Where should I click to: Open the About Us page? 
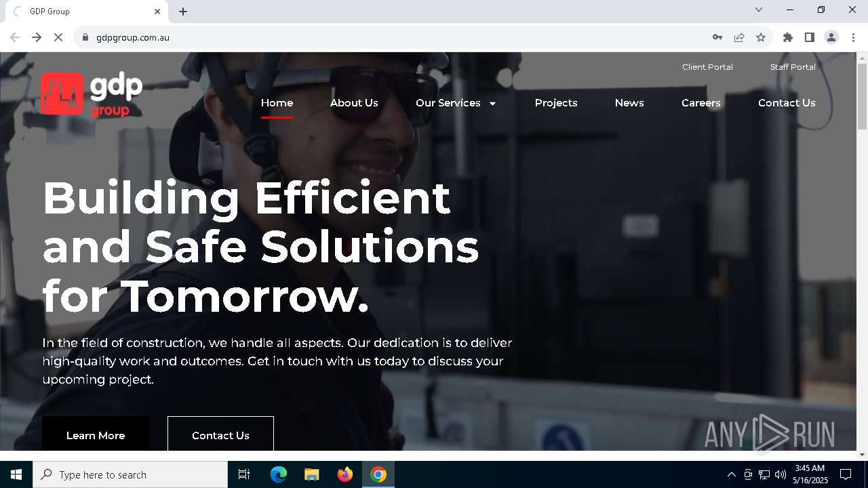354,103
